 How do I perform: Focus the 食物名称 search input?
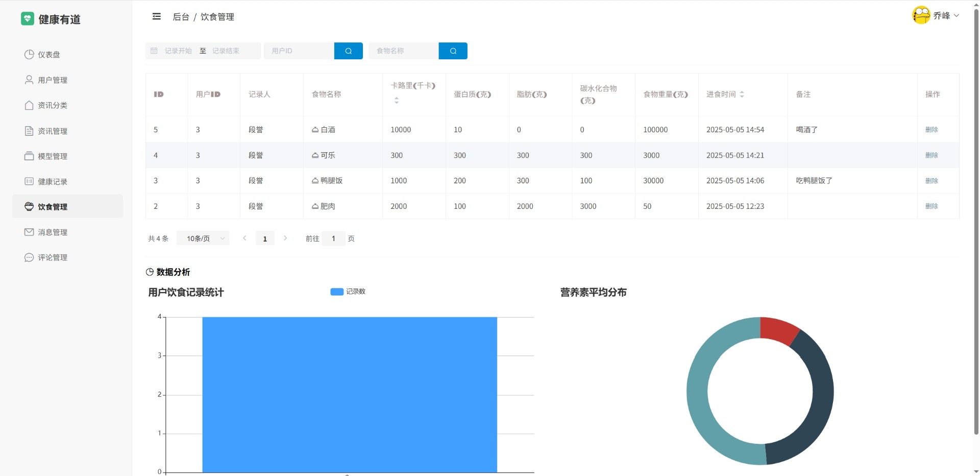403,51
